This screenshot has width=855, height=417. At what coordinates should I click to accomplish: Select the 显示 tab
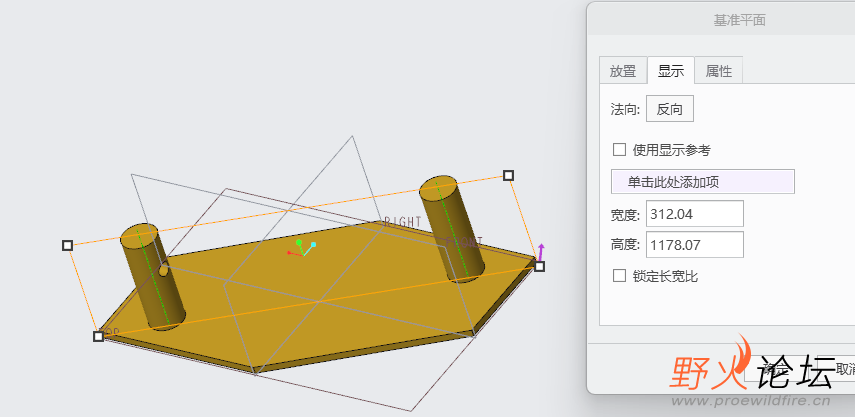coord(671,71)
